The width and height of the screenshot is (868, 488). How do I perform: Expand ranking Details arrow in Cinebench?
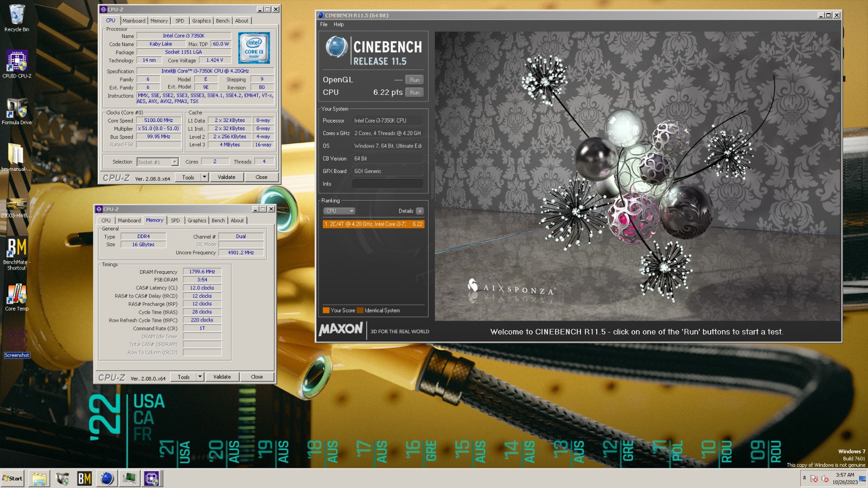(420, 211)
